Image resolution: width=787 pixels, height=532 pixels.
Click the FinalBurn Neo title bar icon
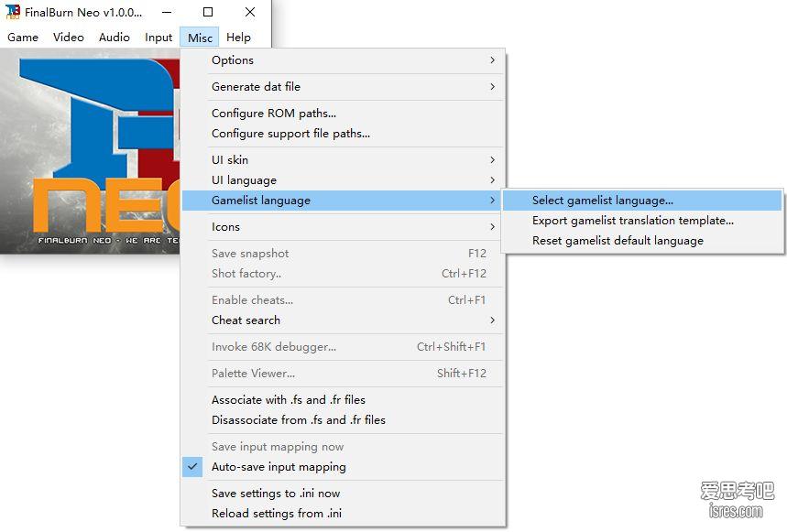(13, 12)
